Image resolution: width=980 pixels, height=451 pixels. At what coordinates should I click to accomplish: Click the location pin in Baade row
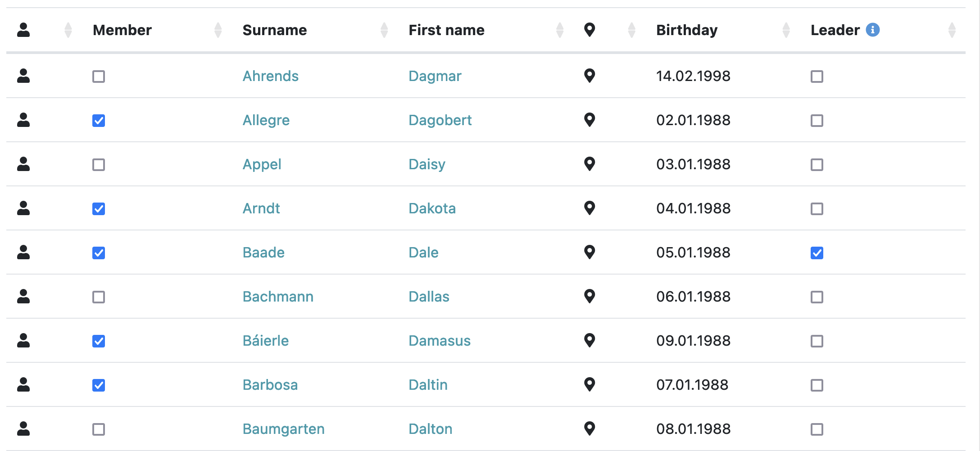589,252
